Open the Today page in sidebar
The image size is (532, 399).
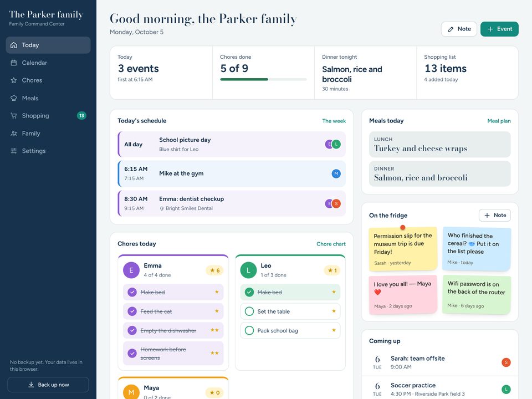click(48, 45)
